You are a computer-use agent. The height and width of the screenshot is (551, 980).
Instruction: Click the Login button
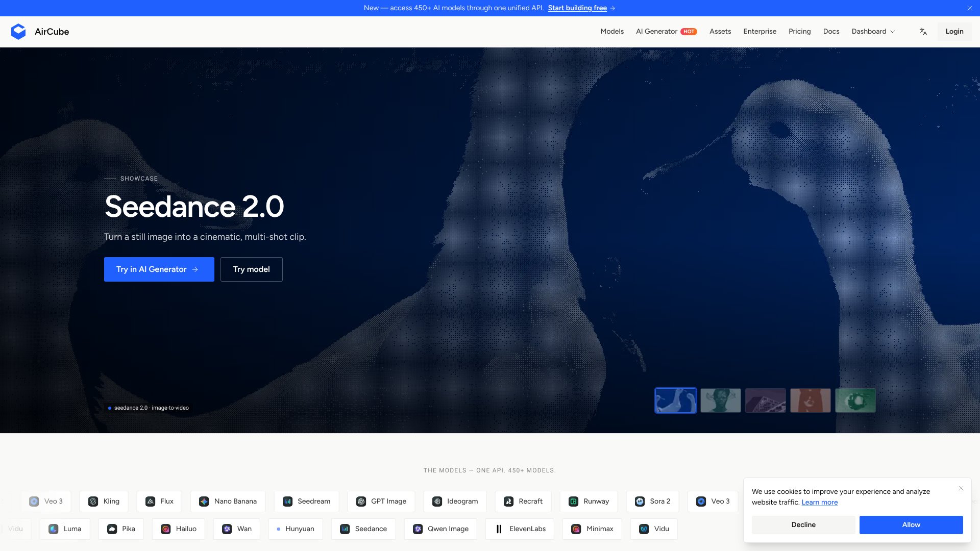(x=954, y=32)
